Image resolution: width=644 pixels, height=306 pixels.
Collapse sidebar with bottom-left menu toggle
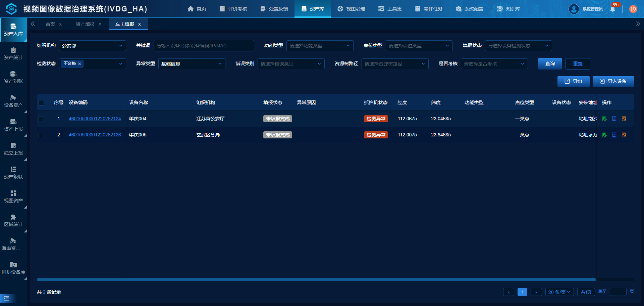tap(6, 298)
